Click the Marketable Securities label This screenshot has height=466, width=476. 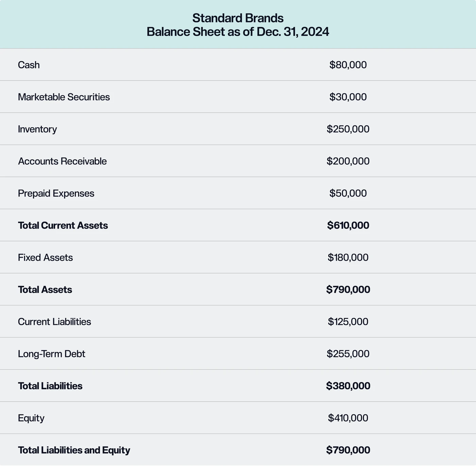tap(64, 97)
